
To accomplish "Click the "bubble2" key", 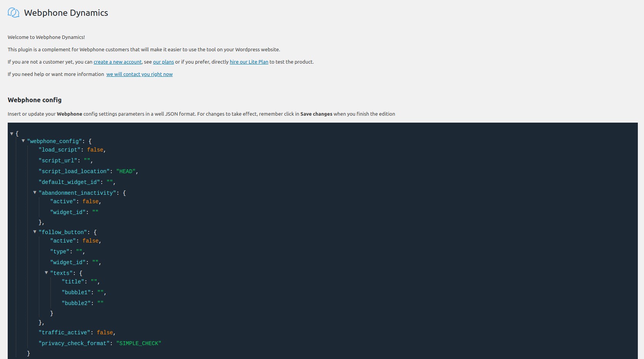I will (76, 303).
